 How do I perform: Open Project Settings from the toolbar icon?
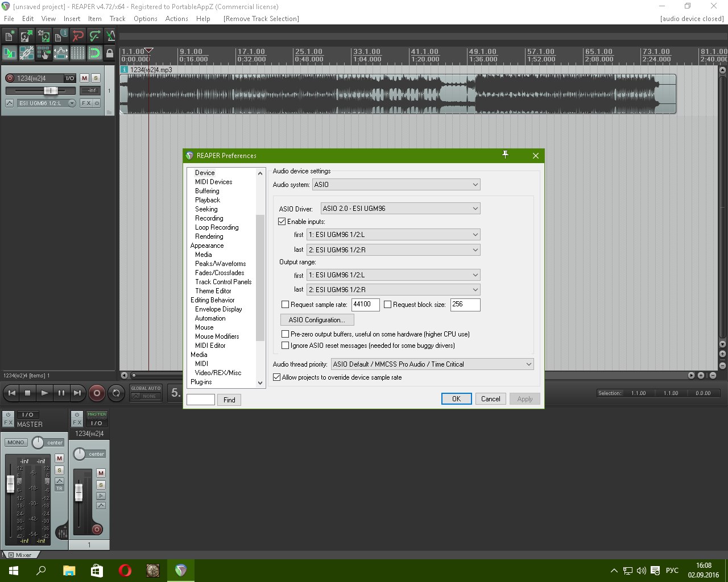[60, 36]
